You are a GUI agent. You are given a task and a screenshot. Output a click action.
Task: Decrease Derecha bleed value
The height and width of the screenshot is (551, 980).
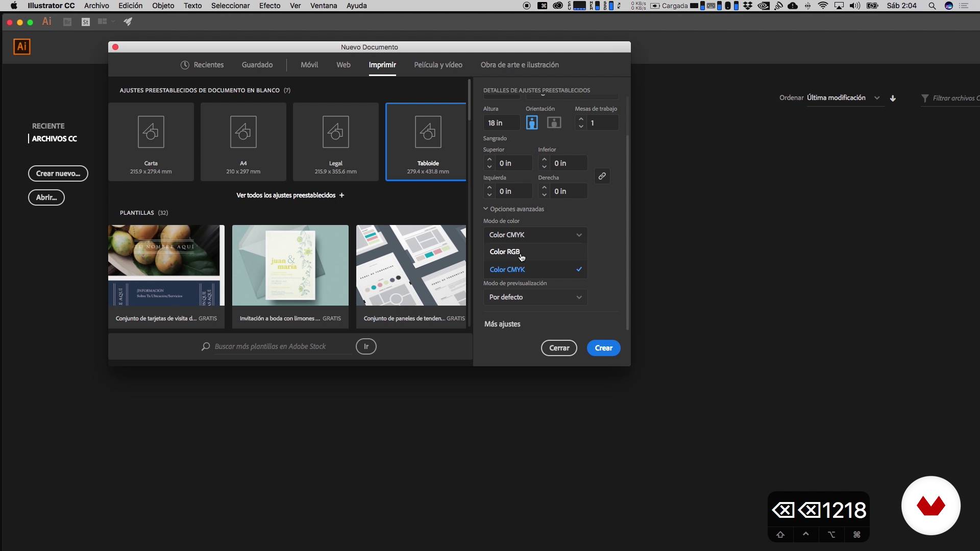544,194
